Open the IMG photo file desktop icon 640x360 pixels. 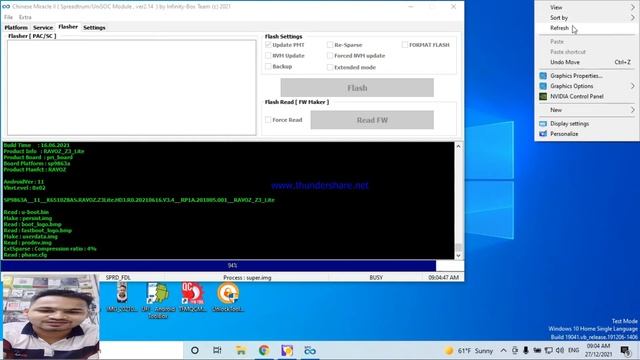point(122,298)
